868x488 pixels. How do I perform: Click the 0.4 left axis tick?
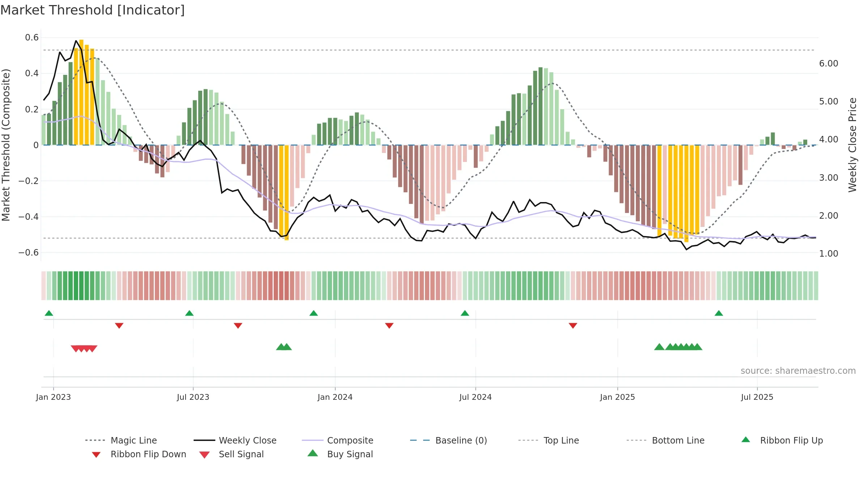pos(32,73)
